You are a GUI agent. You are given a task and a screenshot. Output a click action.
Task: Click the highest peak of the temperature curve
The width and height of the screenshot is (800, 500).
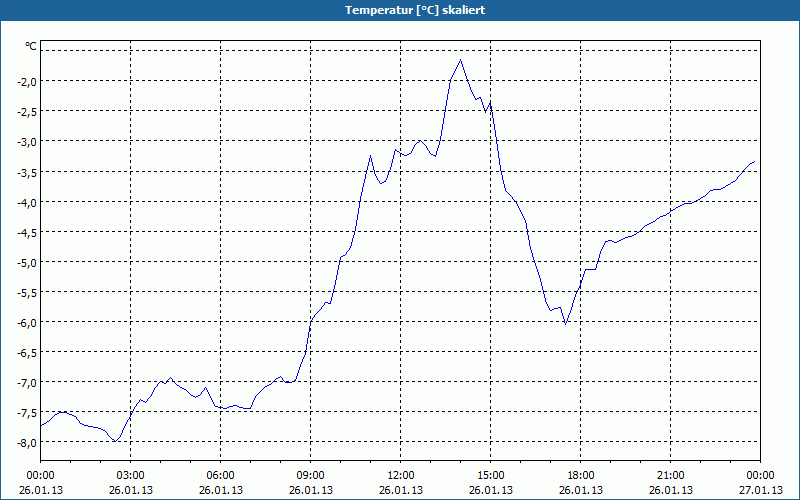[x=461, y=60]
